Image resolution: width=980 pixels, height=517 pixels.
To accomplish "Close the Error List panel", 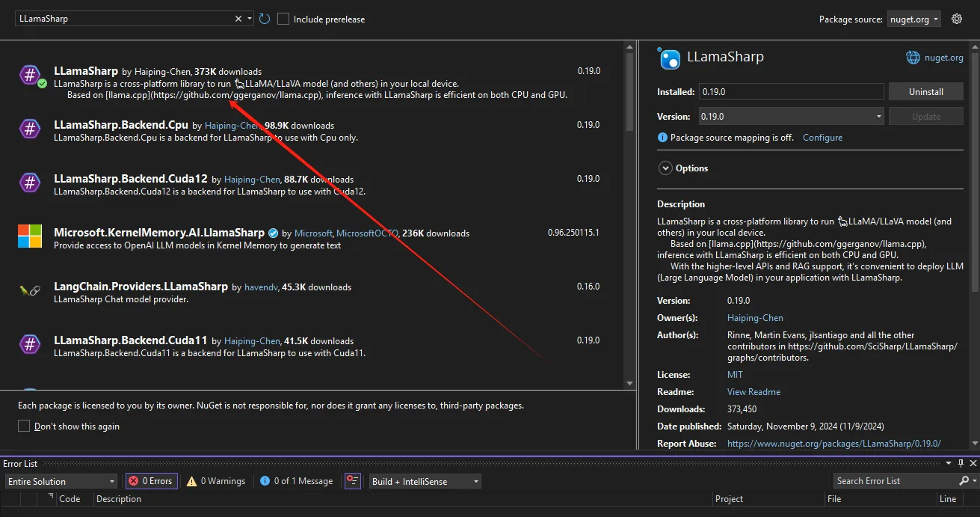I will click(972, 464).
